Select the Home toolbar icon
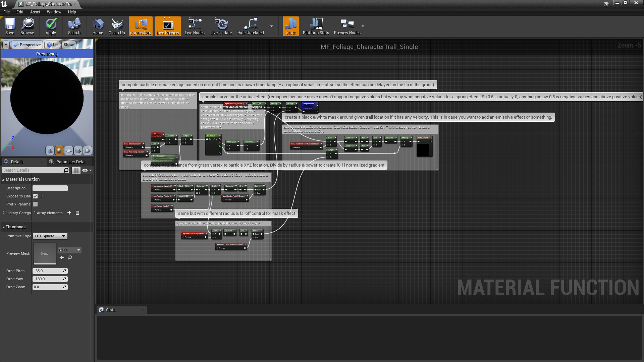644x362 pixels. point(98,26)
